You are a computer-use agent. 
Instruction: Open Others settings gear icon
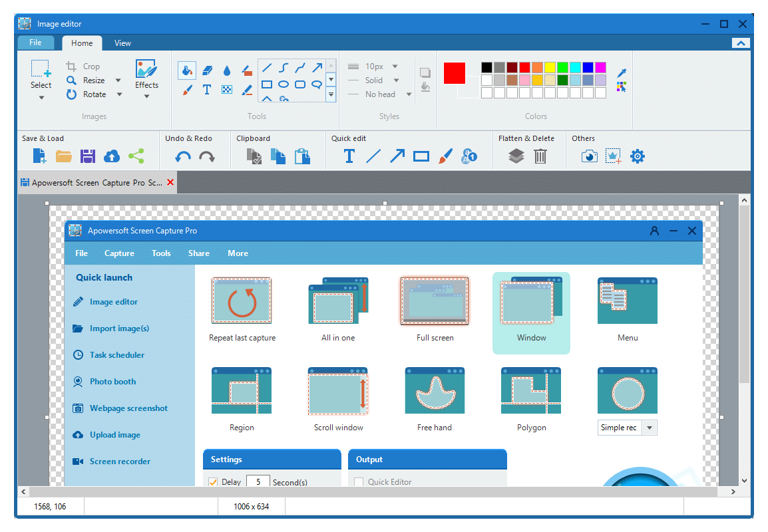(637, 156)
